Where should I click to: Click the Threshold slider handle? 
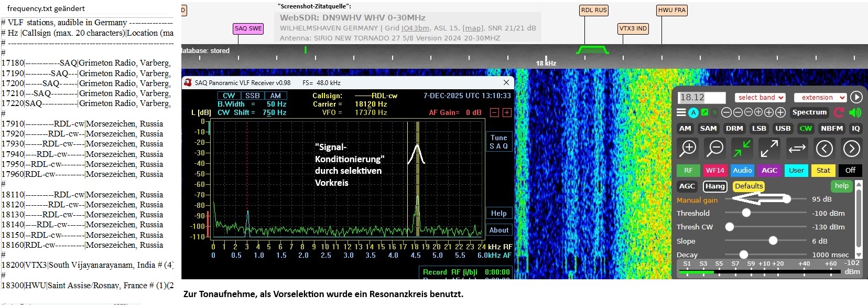tap(746, 213)
